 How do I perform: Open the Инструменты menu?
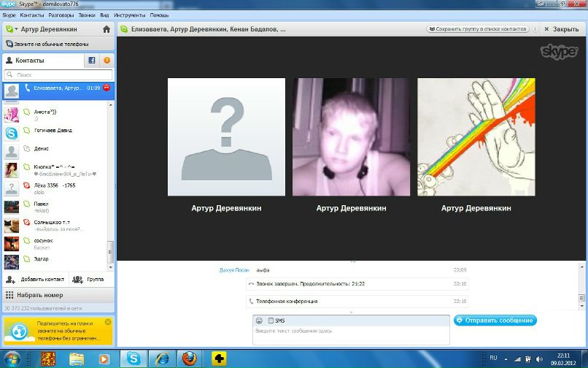coord(129,15)
